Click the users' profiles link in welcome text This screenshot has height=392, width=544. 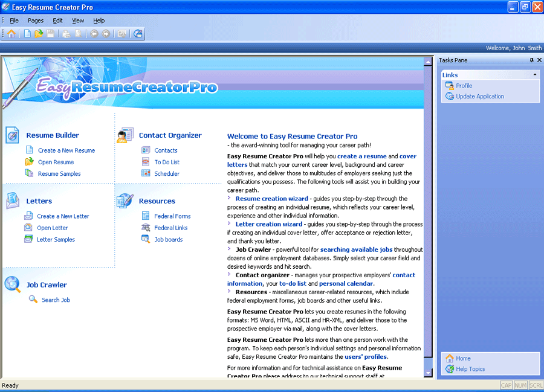(366, 356)
